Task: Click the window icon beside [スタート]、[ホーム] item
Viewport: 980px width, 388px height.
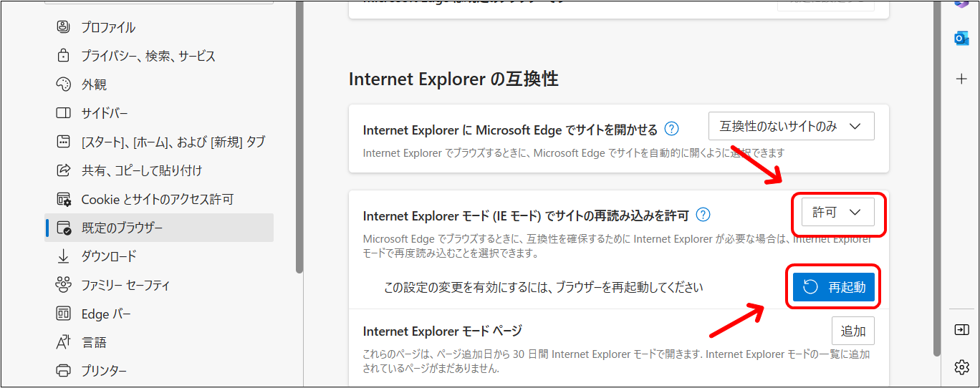Action: [x=64, y=142]
